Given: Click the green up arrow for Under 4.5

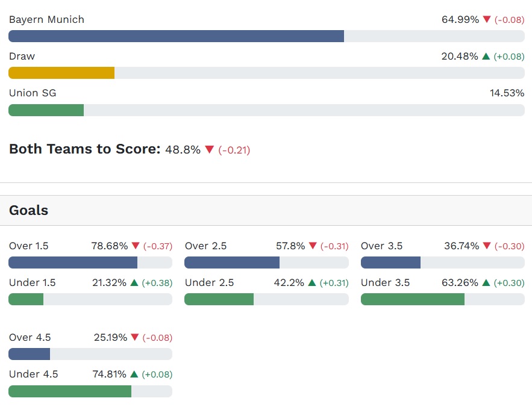Looking at the screenshot, I should coord(134,374).
